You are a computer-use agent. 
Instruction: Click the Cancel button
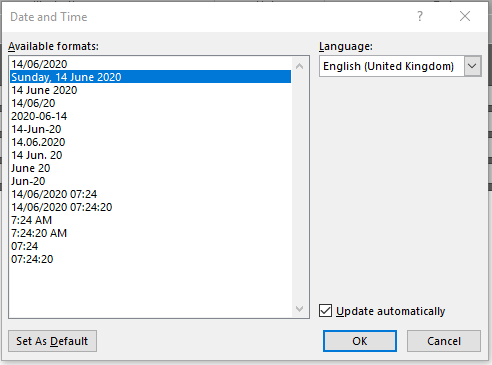444,341
